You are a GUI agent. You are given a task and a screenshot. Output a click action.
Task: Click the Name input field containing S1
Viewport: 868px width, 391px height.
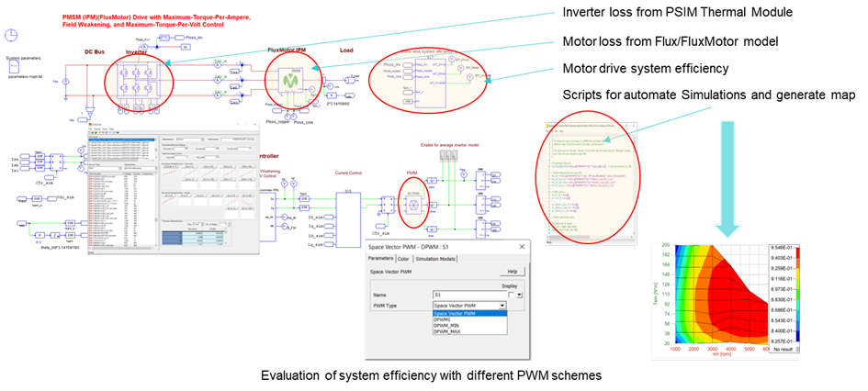[x=468, y=295]
